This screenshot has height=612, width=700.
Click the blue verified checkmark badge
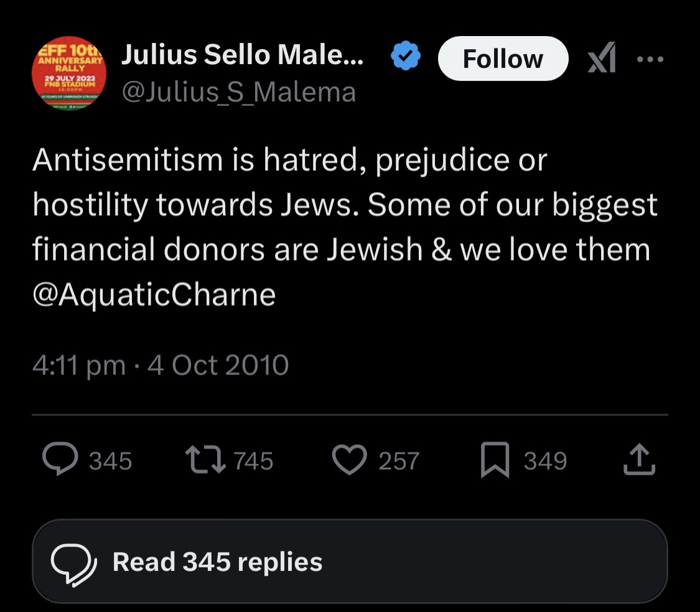pos(406,58)
